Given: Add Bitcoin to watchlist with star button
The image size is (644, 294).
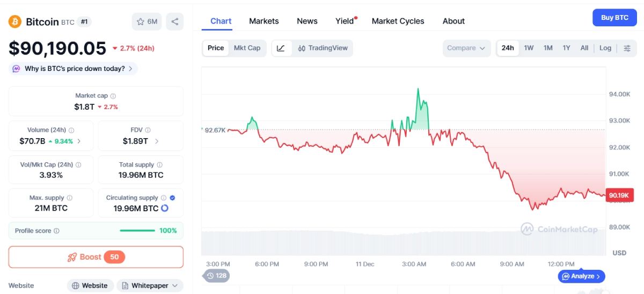Looking at the screenshot, I should (147, 21).
